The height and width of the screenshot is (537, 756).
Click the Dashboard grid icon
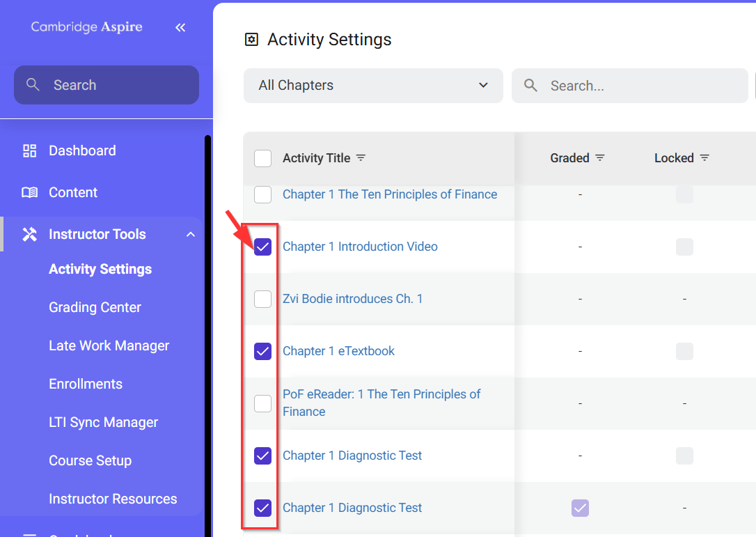pos(29,150)
